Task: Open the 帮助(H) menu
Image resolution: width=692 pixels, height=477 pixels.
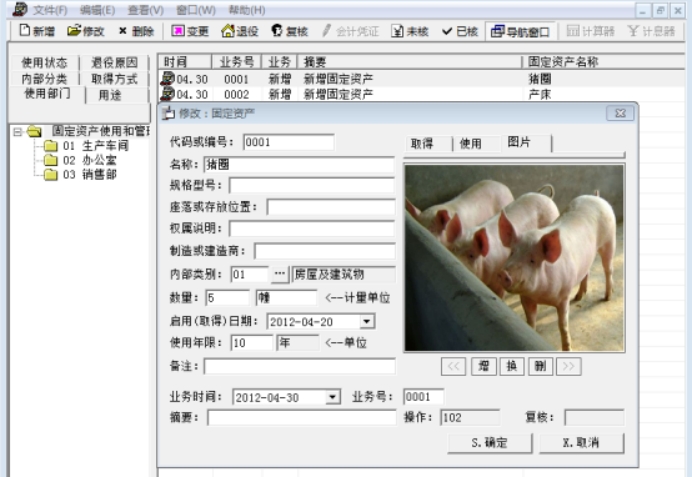Action: 247,10
